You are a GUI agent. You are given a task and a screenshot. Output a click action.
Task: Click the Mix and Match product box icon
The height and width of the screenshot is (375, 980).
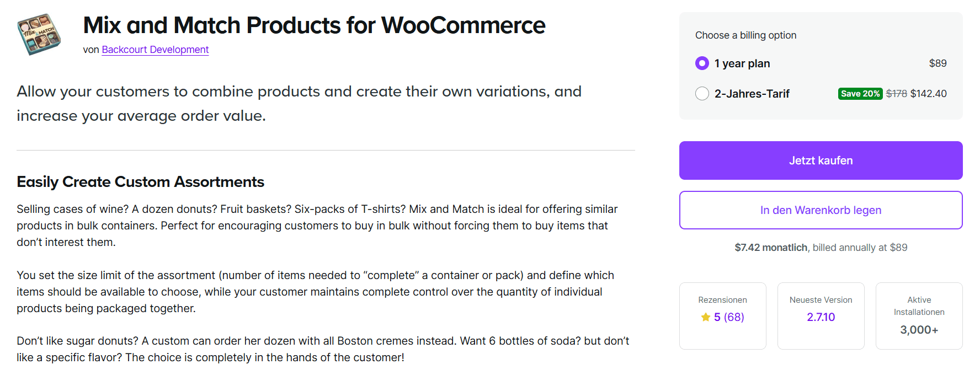click(x=39, y=34)
